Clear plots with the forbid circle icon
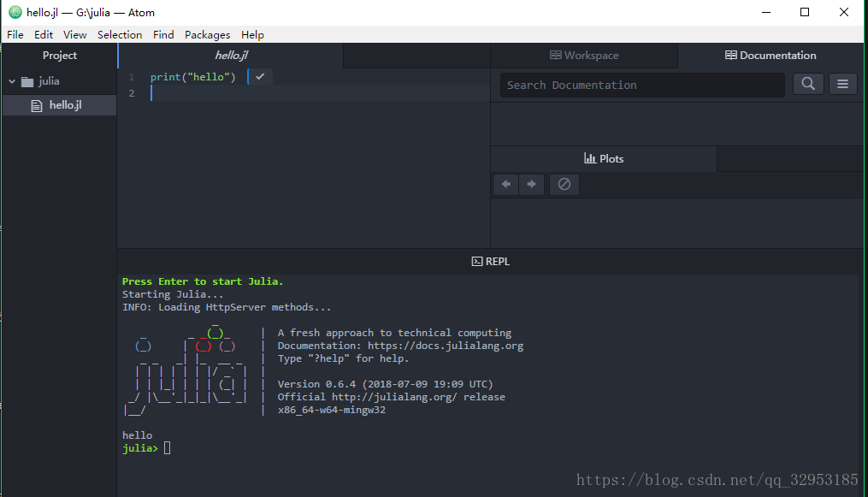868x497 pixels. (564, 184)
